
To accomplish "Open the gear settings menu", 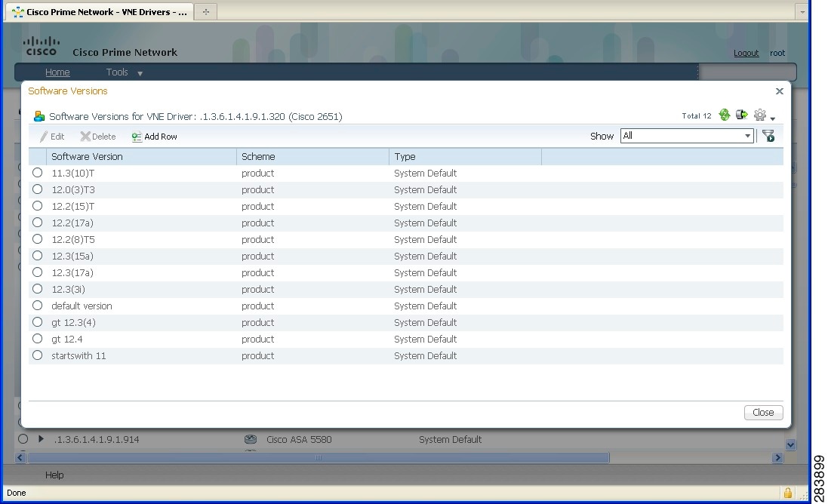I will [760, 115].
